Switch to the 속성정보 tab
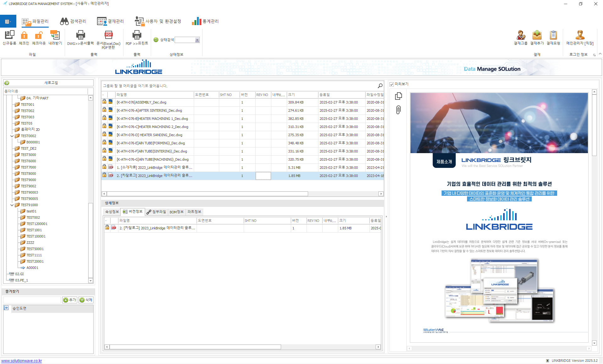 click(112, 212)
